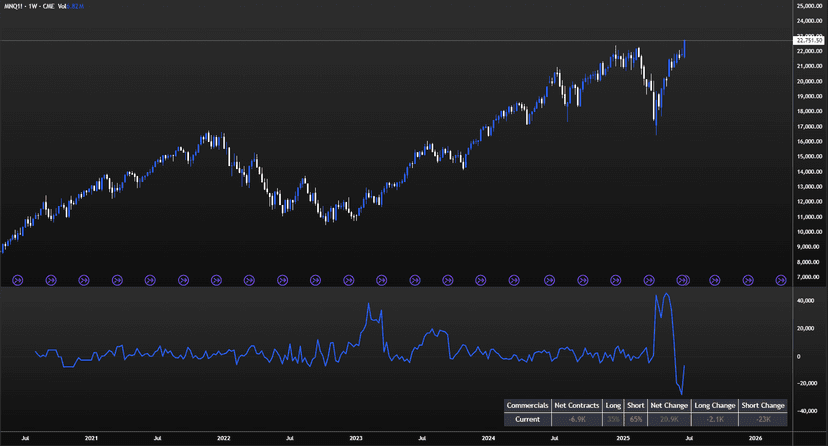Select the March 2021 contract rollover marker
The image size is (828, 446).
click(117, 280)
